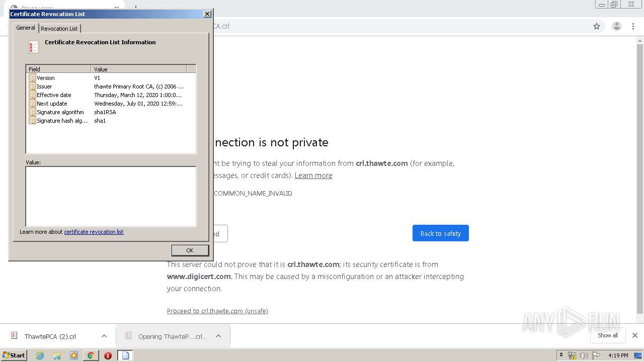The height and width of the screenshot is (362, 644).
Task: Click the Version row icon
Action: point(32,78)
